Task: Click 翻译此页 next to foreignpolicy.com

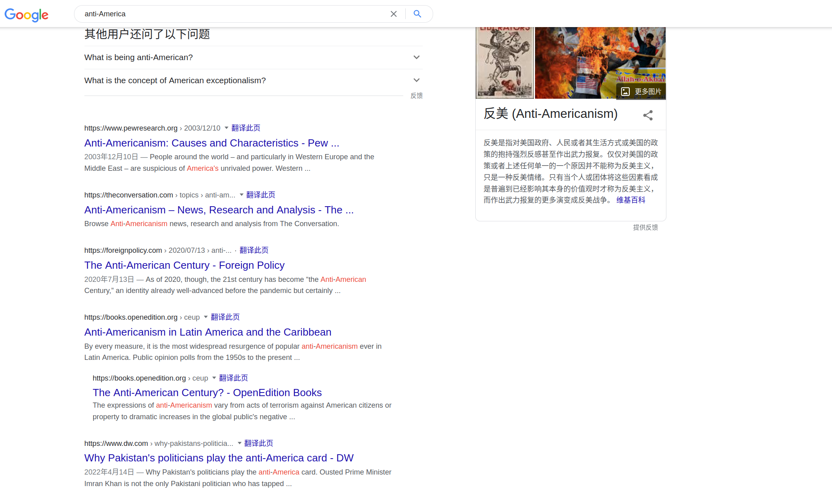Action: point(254,250)
